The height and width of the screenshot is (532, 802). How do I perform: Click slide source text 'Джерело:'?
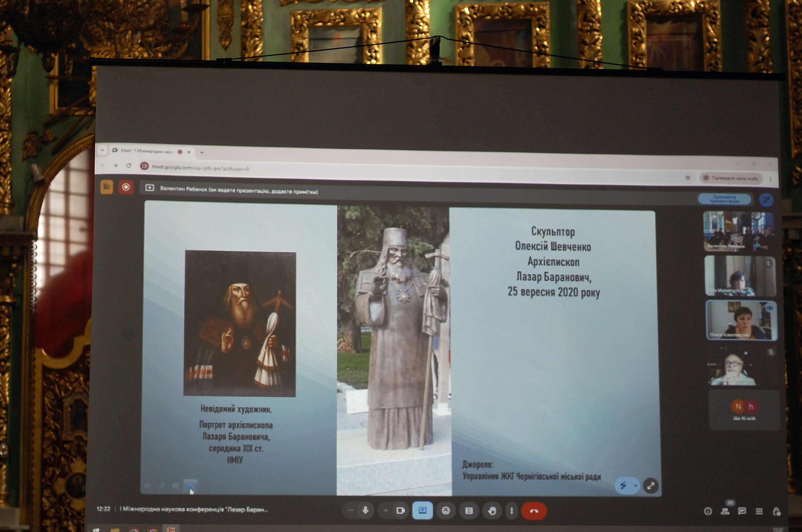coord(478,464)
